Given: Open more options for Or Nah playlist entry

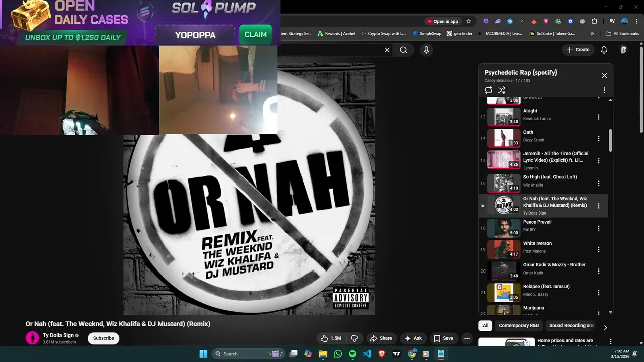Looking at the screenshot, I should pos(599,206).
